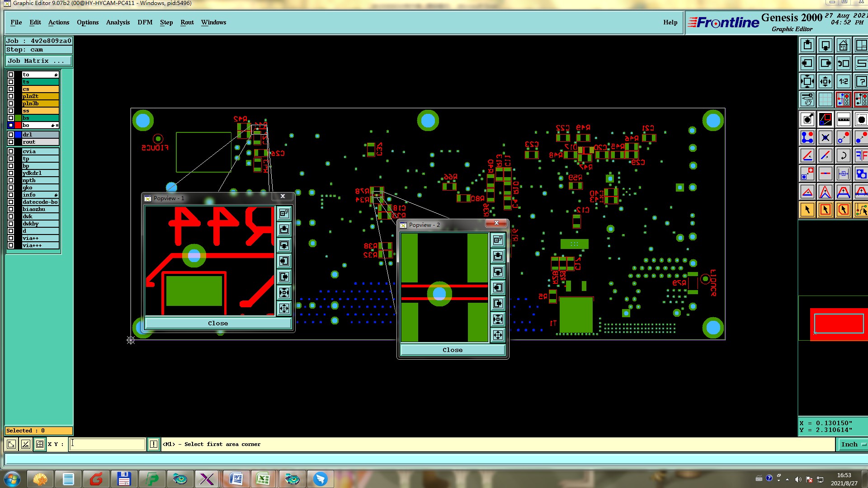Select the 1:2 zoom icon

click(x=843, y=82)
